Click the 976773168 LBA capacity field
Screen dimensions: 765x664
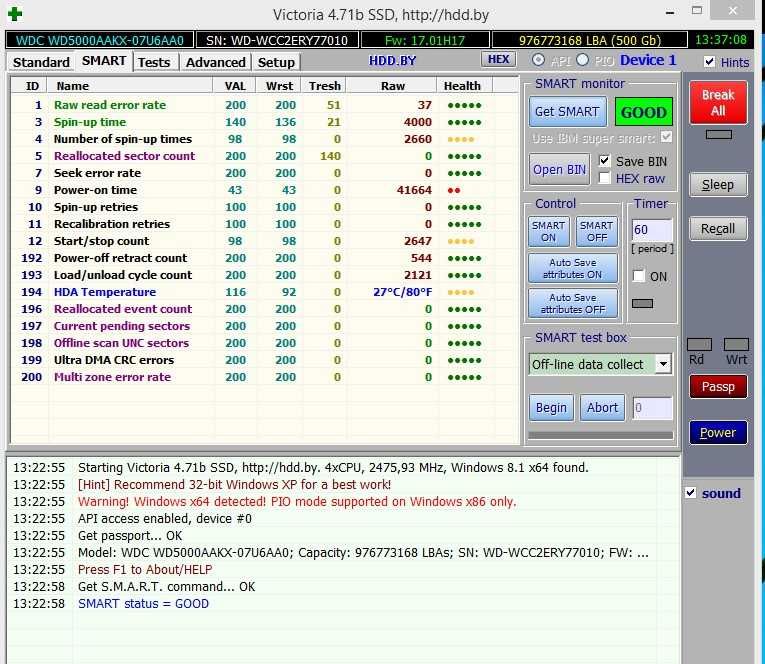590,40
